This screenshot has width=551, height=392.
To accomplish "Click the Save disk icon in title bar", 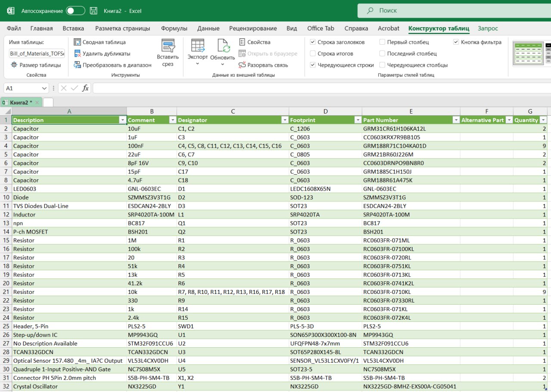I will pos(93,11).
